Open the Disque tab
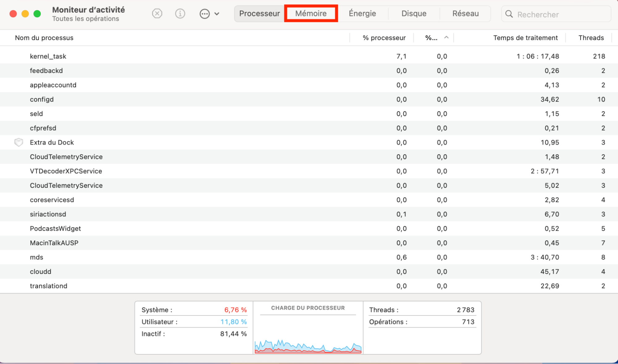The image size is (618, 364). [x=414, y=14]
